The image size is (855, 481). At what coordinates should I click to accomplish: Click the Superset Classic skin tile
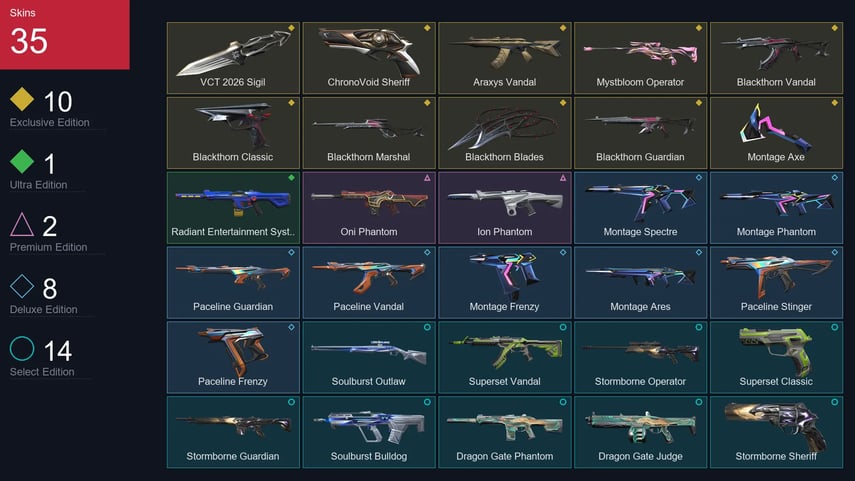(x=776, y=357)
